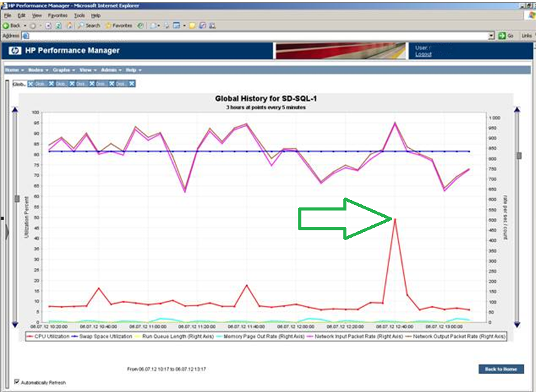Image resolution: width=536 pixels, height=392 pixels.
Task: Click the Mail envelope icon
Action: (154, 26)
